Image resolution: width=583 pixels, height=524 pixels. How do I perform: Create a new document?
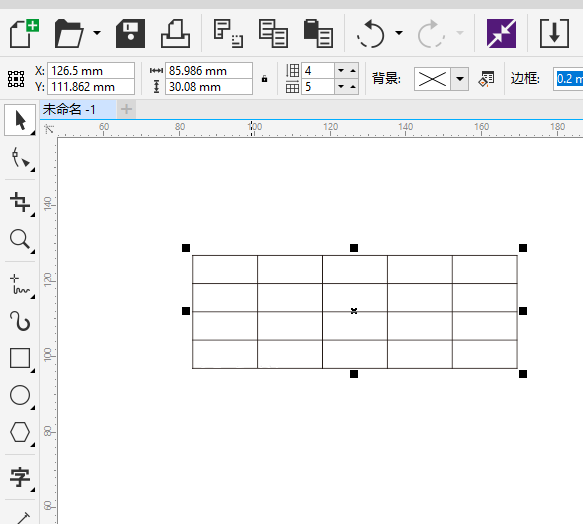pos(24,33)
